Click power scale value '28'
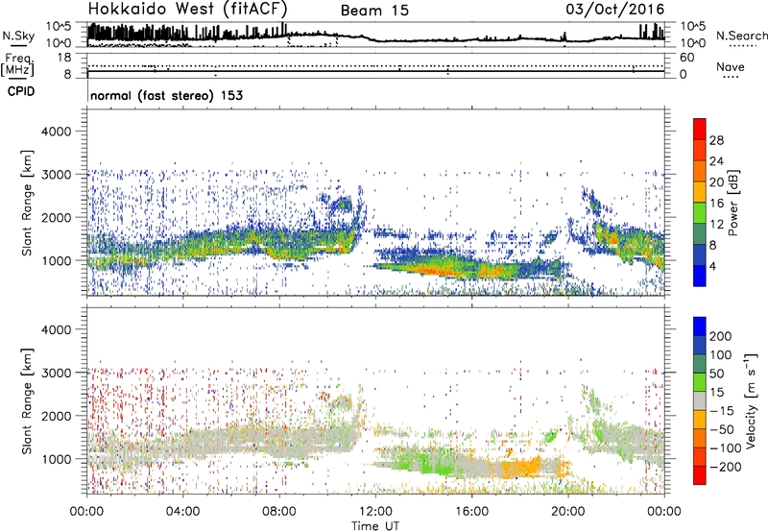The width and height of the screenshot is (768, 532). click(x=716, y=140)
